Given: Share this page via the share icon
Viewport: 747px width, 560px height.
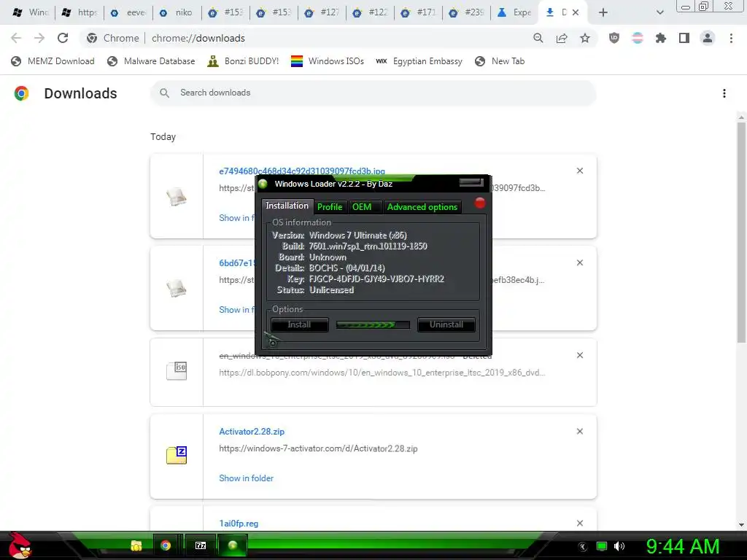Looking at the screenshot, I should [562, 38].
